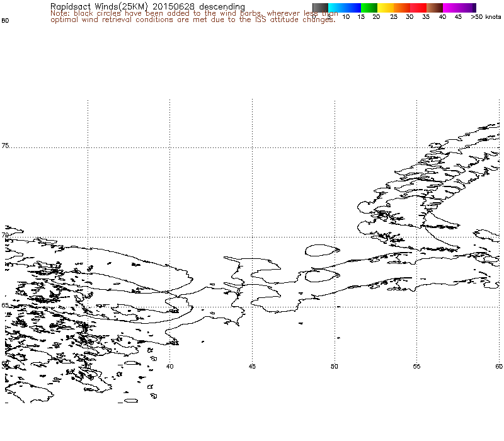Click the longitude label '55' below the map
The image size is (504, 441).
416,366
